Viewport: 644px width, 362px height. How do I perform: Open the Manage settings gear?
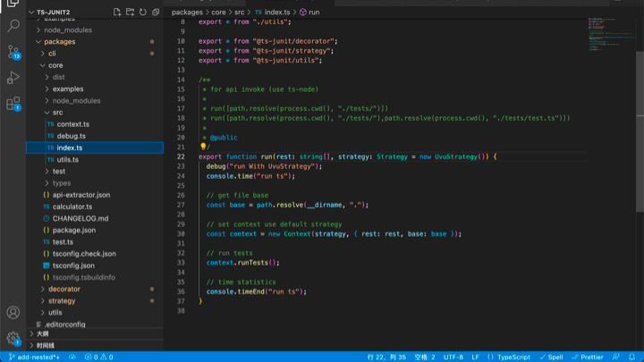pyautogui.click(x=13, y=338)
